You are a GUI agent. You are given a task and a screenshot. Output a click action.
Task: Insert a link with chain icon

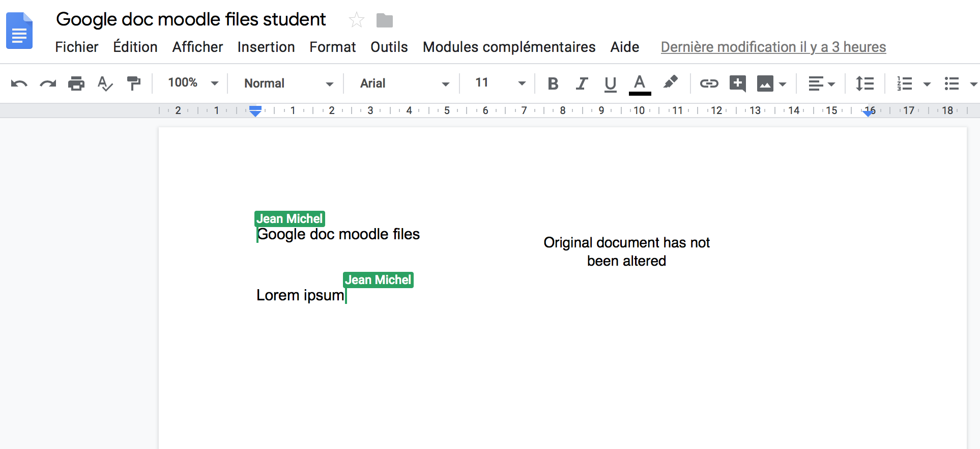pyautogui.click(x=709, y=83)
